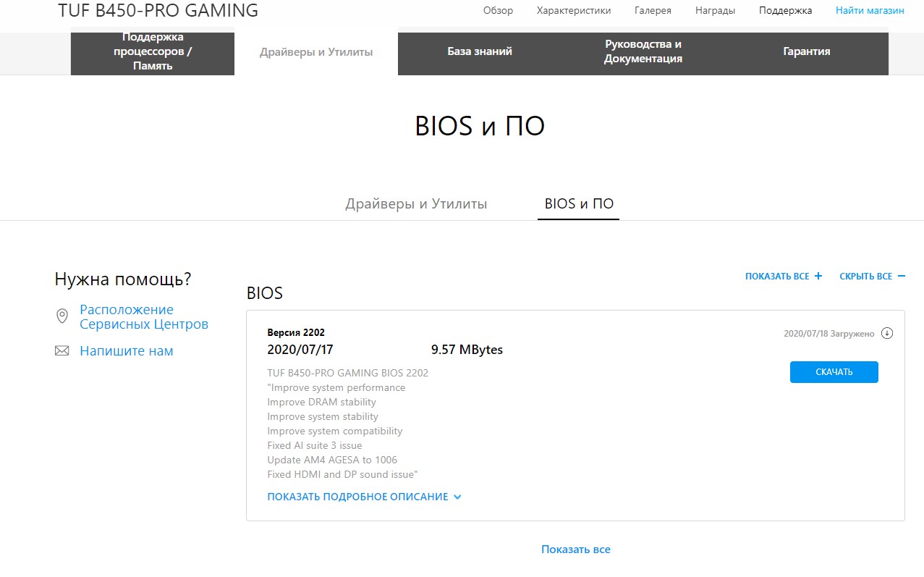
Task: Click the СКРЫТЬ ВСЕ collapse link
Action: [872, 276]
